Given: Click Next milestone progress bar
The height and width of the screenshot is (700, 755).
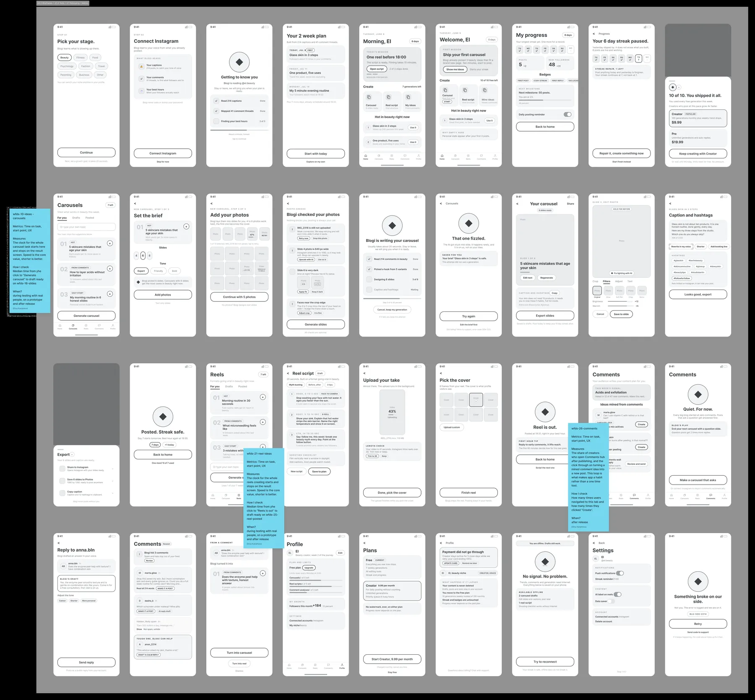Looking at the screenshot, I should pyautogui.click(x=545, y=100).
